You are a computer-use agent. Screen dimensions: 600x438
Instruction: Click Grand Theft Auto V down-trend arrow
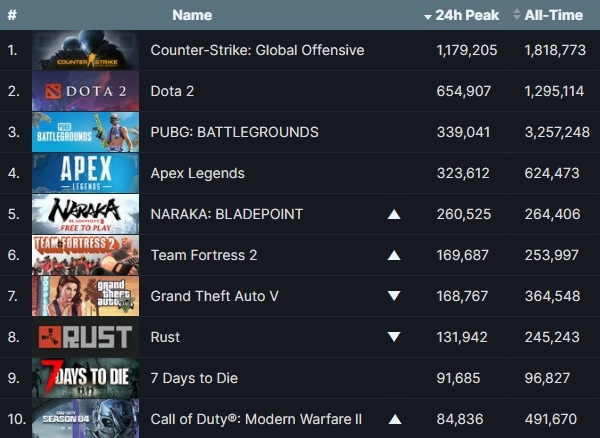click(x=394, y=296)
